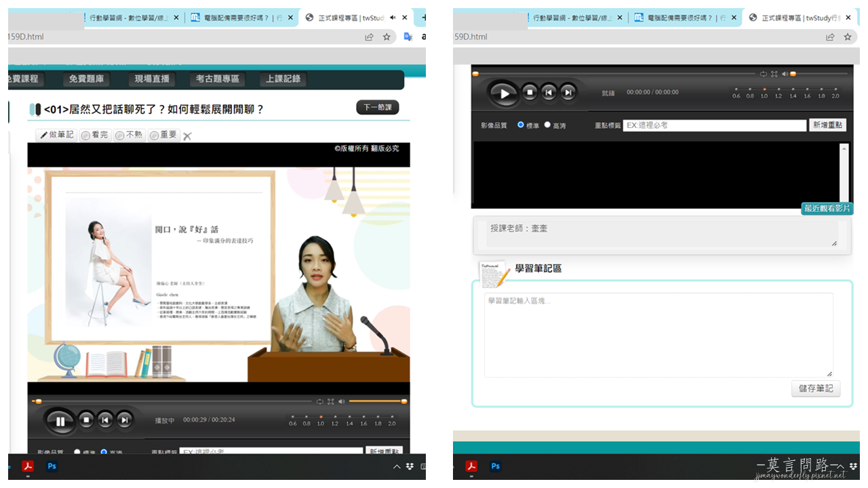Enter fullscreen in left window player

point(331,401)
